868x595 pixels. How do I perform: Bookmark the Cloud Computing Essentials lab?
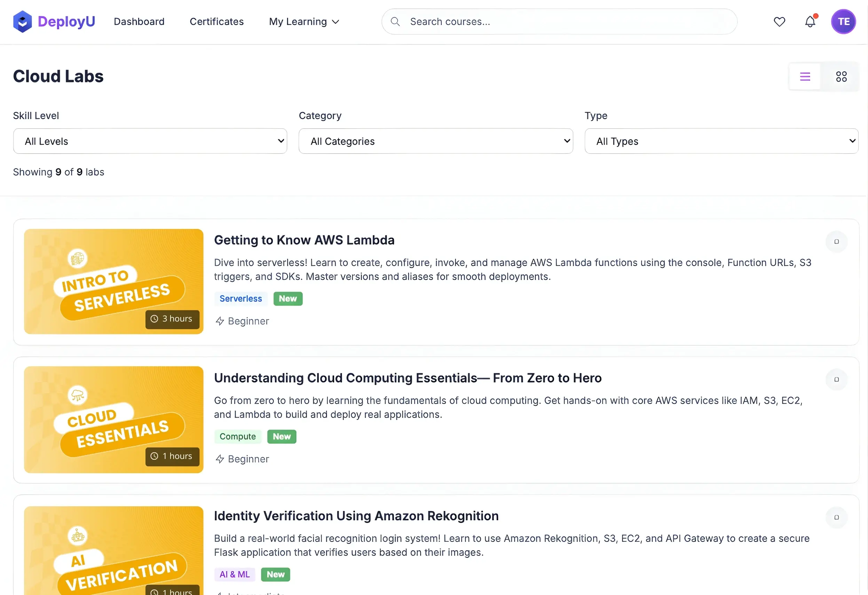click(x=836, y=380)
